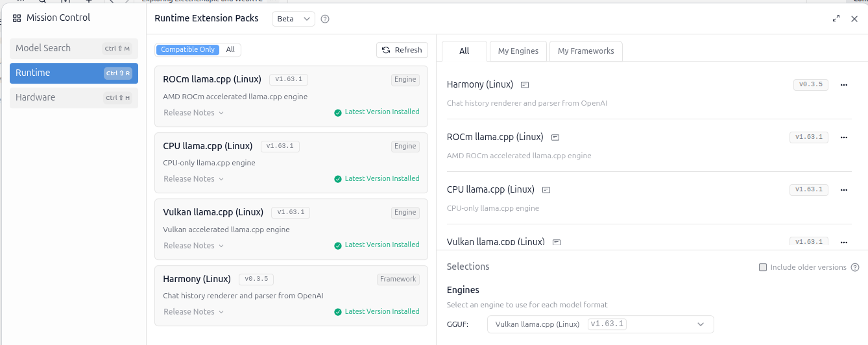Switch to the My Engines tab
Image resolution: width=868 pixels, height=345 pixels.
[x=518, y=51]
